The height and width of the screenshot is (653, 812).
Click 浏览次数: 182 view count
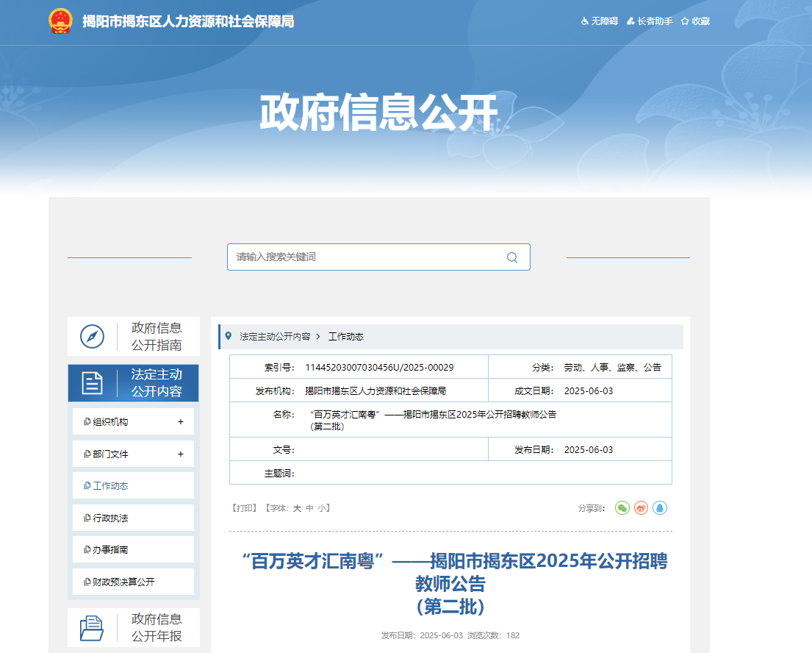click(x=493, y=635)
